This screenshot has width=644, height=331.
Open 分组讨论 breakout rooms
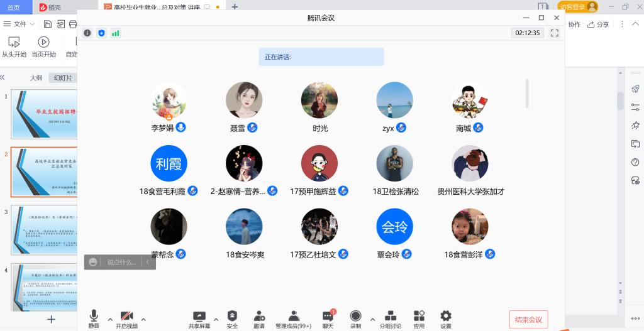pos(391,320)
